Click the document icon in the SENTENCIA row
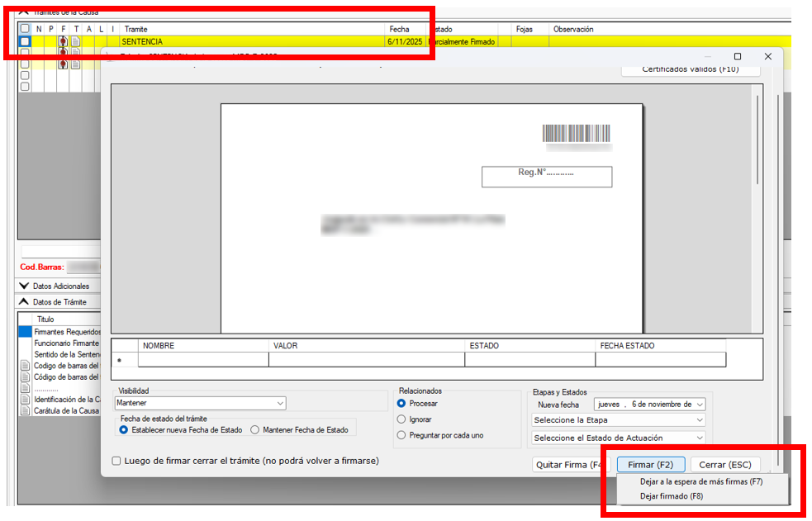The image size is (812, 521). coord(75,41)
